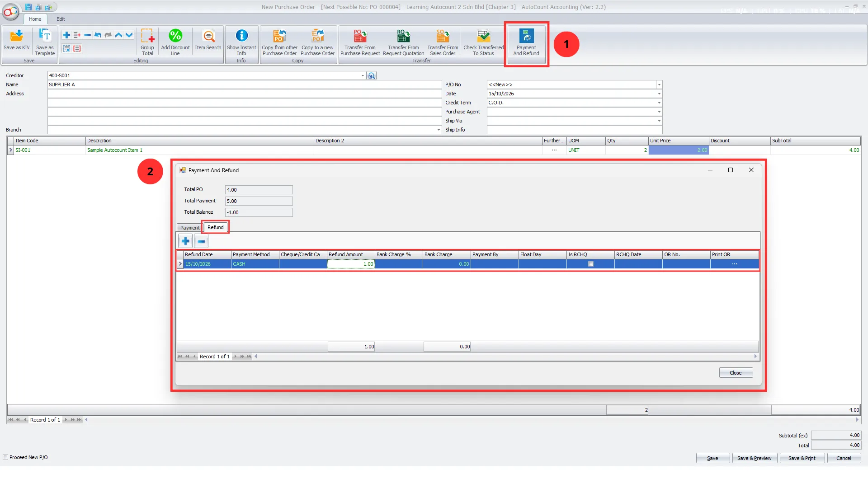This screenshot has height=488, width=868.
Task: Expand the Credit Term dropdown
Action: click(x=659, y=103)
